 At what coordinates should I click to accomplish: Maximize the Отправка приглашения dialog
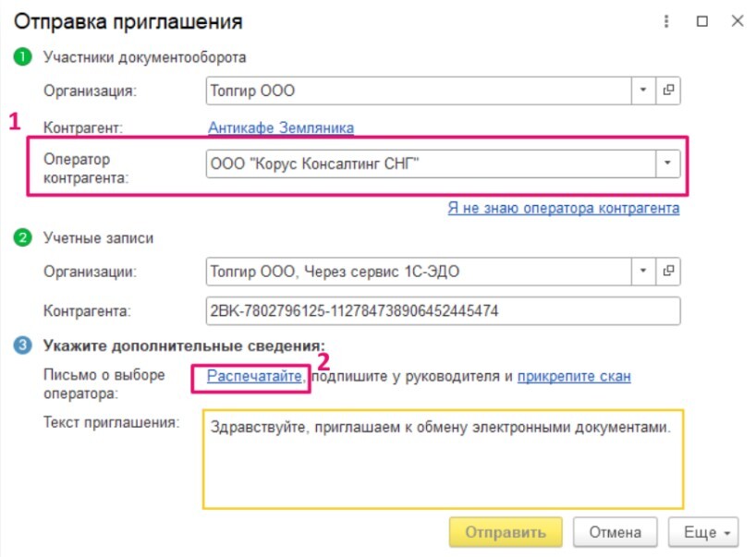click(702, 21)
